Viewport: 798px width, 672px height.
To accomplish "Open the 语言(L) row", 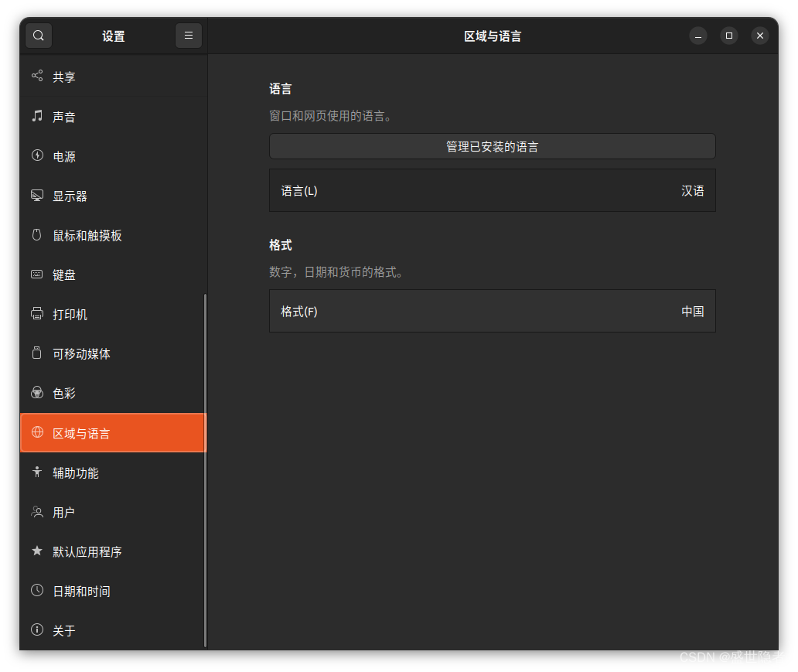I will (492, 190).
